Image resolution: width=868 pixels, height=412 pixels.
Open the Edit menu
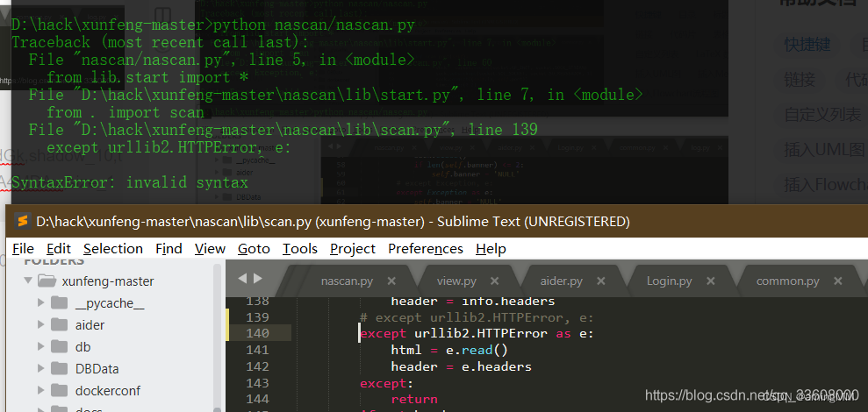point(58,249)
